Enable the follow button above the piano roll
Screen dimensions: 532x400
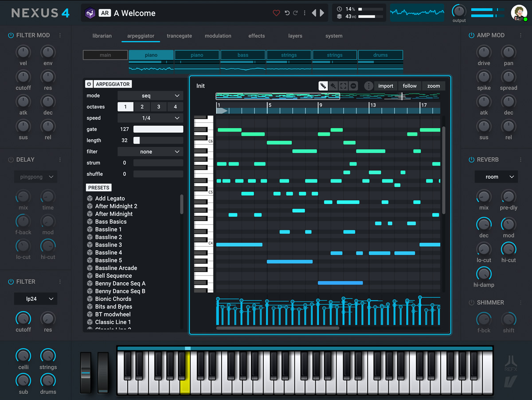(x=409, y=86)
